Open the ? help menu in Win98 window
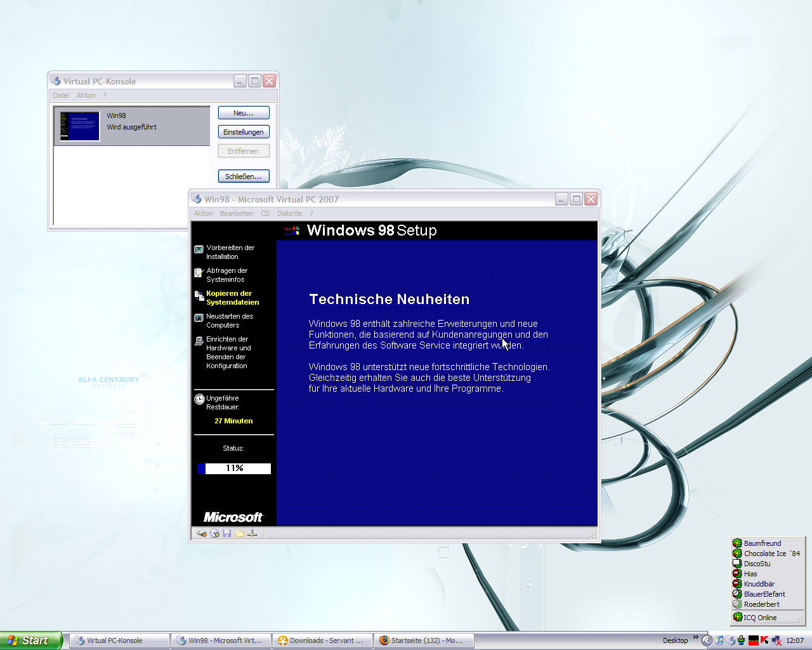Image resolution: width=812 pixels, height=650 pixels. click(311, 213)
